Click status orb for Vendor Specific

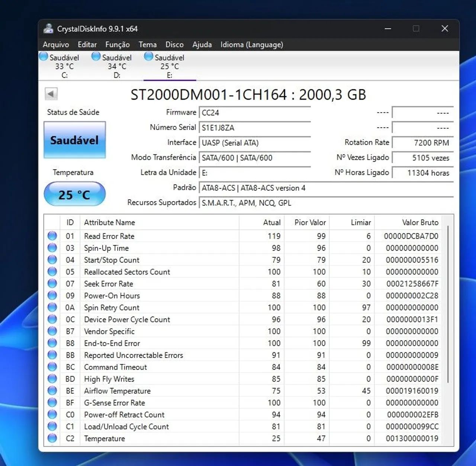pos(52,331)
